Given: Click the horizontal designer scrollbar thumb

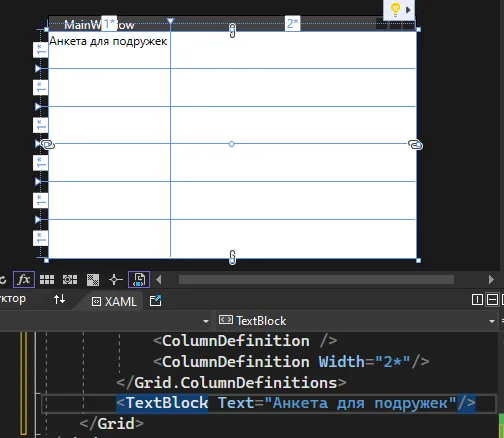Looking at the screenshot, I should 316,280.
